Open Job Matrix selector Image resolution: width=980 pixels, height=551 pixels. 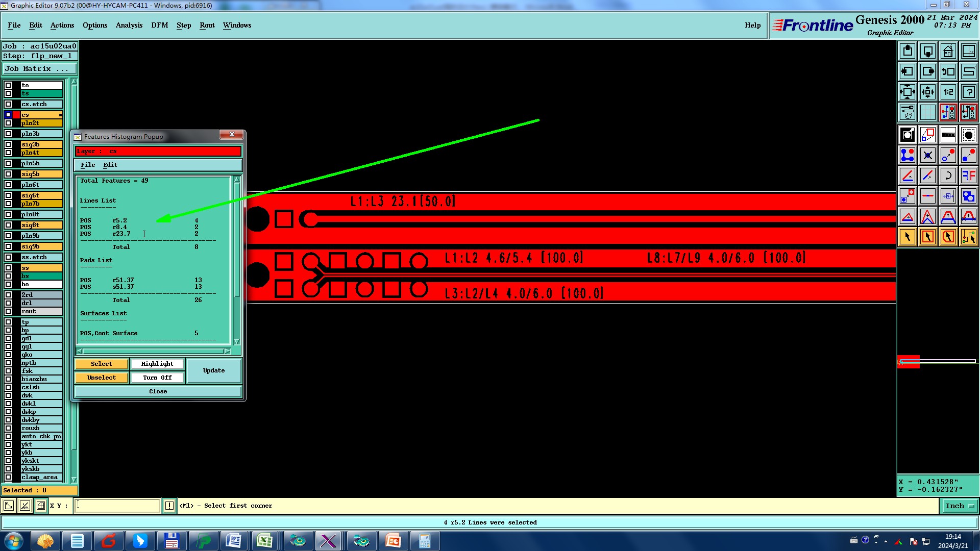coord(40,69)
